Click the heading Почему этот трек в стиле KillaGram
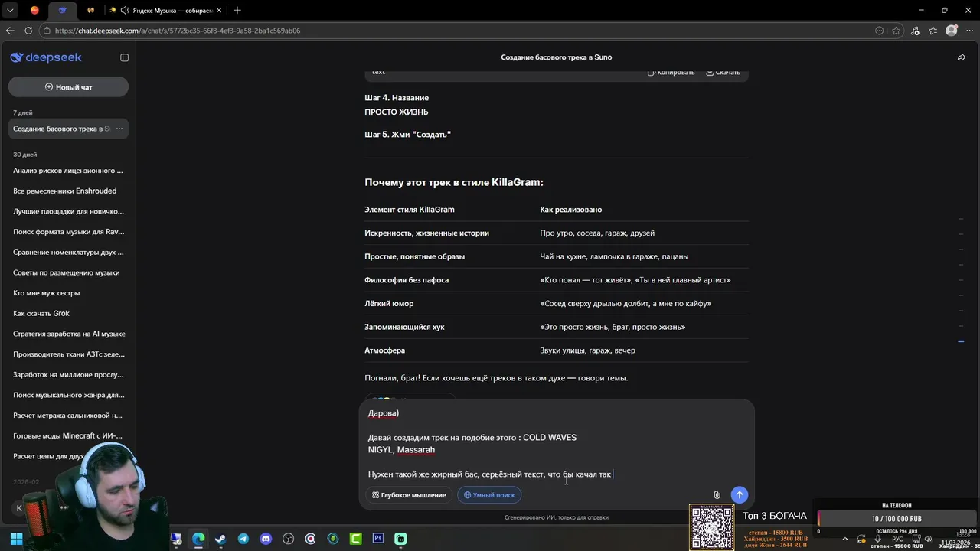 (x=454, y=182)
